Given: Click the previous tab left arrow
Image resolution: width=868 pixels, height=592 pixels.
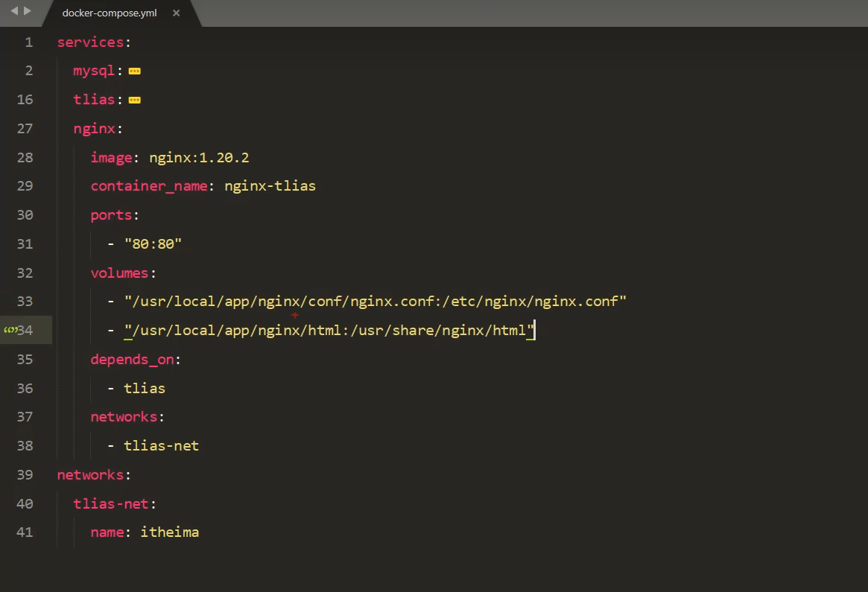Looking at the screenshot, I should (14, 10).
